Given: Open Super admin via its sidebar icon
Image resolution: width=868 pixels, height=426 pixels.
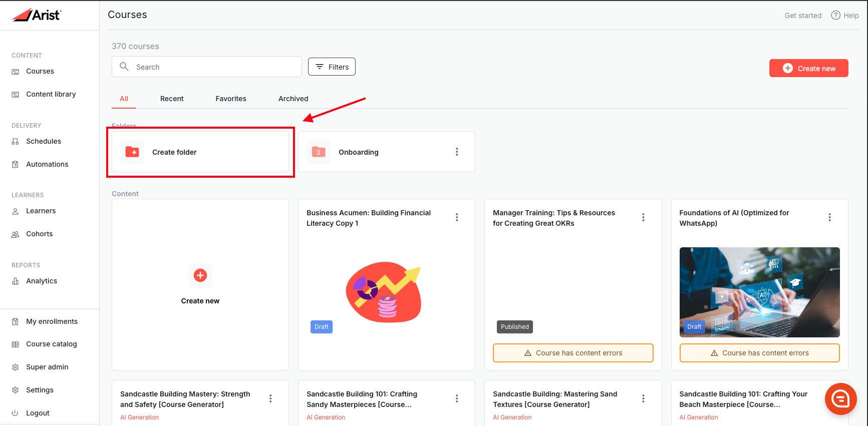Looking at the screenshot, I should coord(16,367).
